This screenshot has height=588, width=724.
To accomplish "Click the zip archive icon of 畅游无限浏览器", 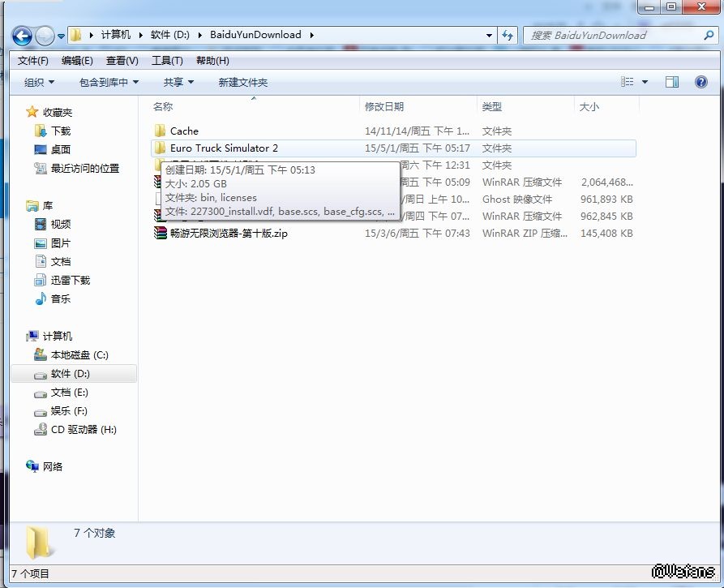I will pyautogui.click(x=161, y=233).
